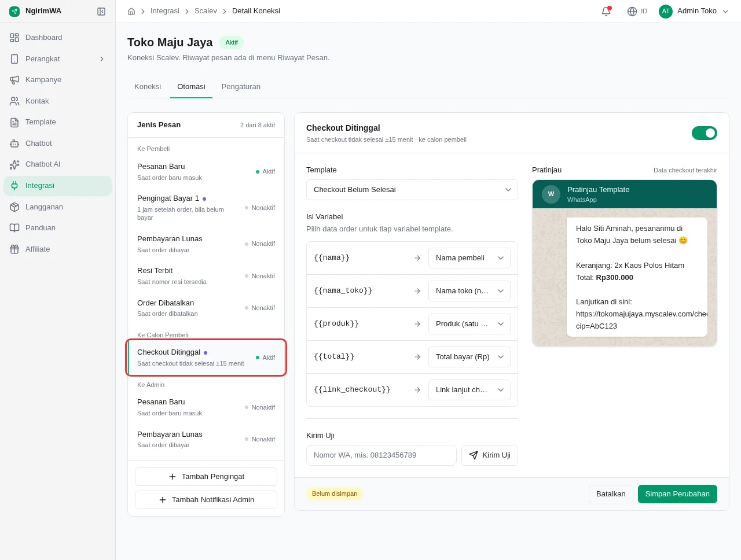Open the Nama pembeli variable dropdown
The width and height of the screenshot is (741, 560).
tap(469, 258)
